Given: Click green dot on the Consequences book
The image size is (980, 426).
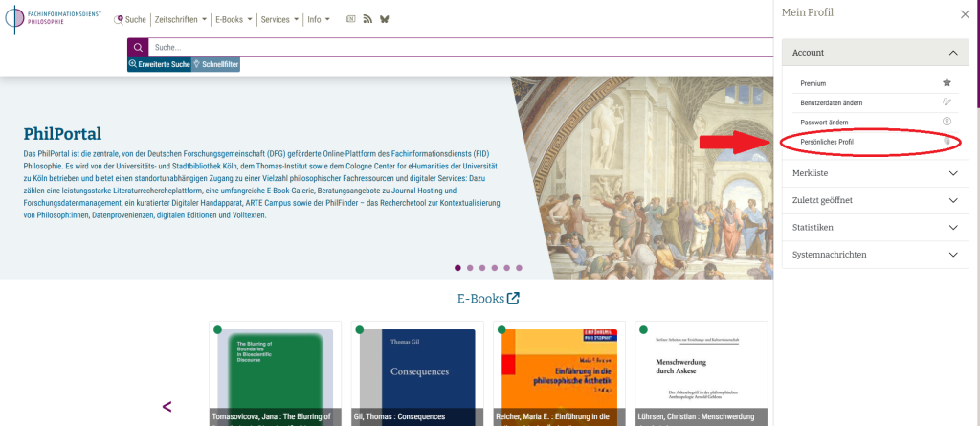Looking at the screenshot, I should click(x=360, y=329).
